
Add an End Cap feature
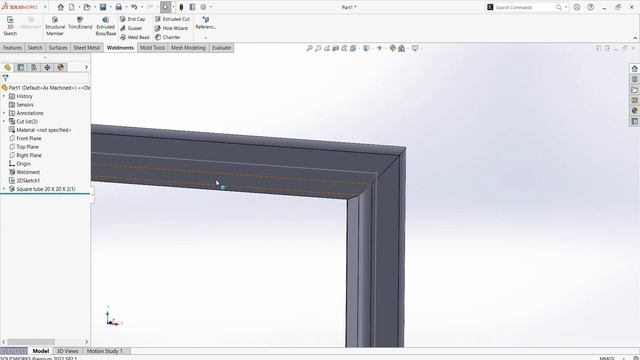(x=132, y=19)
